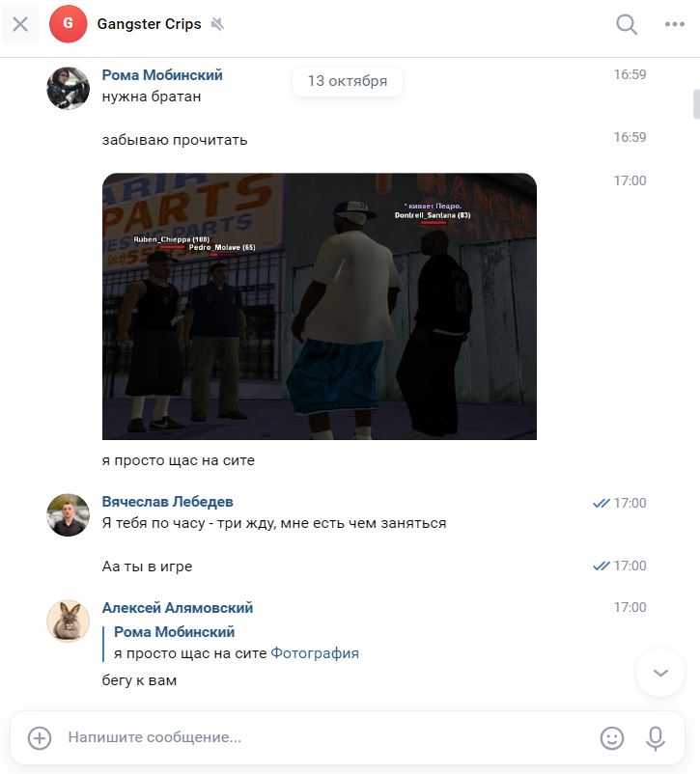This screenshot has width=700, height=774.
Task: Open the Фотография link in quoted reply
Action: point(315,653)
